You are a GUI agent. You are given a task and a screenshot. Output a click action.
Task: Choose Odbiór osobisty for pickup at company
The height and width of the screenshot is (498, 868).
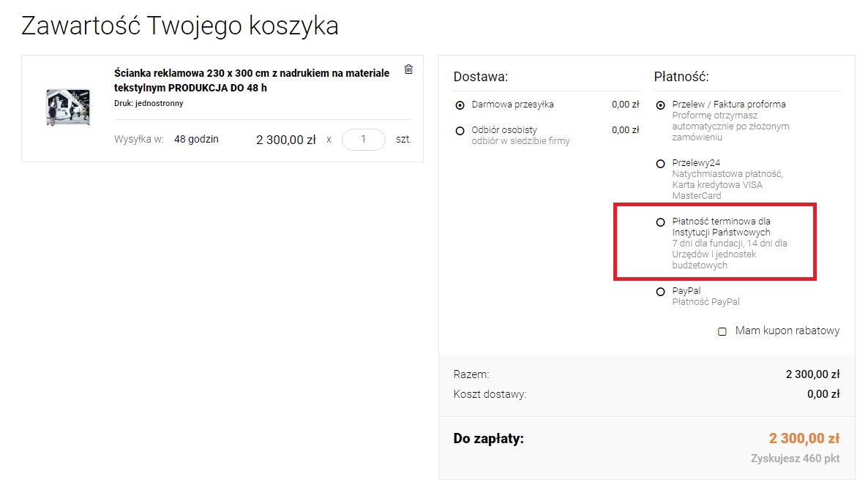tap(460, 131)
